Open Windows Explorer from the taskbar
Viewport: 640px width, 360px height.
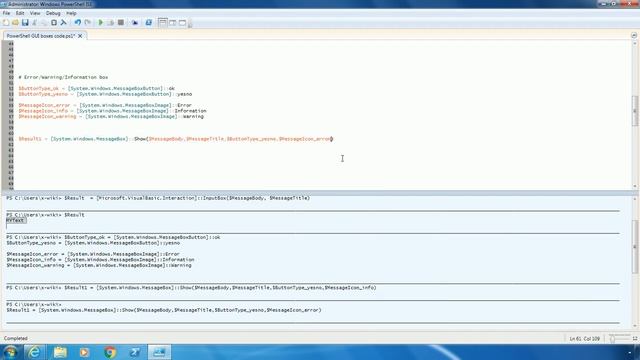coord(60,352)
